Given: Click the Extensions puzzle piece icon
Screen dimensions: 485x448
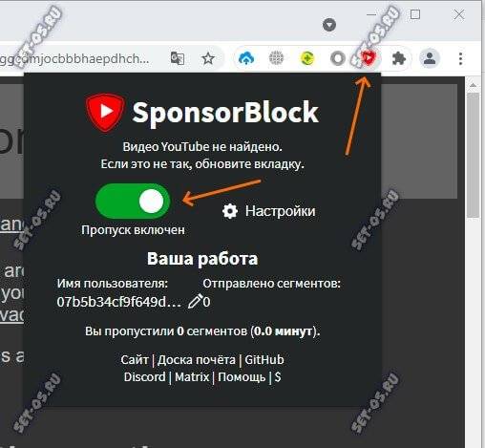Looking at the screenshot, I should (399, 58).
